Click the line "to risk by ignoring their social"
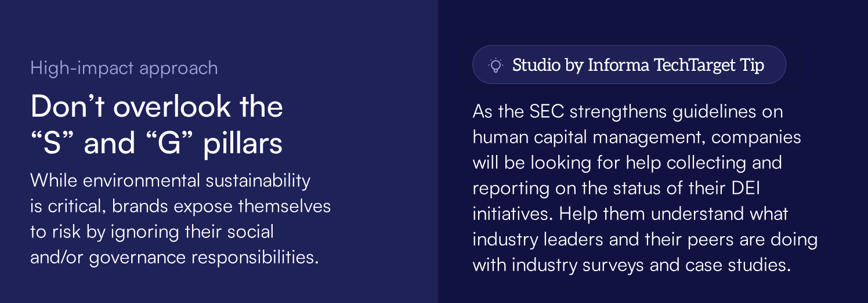The image size is (868, 303). [151, 232]
